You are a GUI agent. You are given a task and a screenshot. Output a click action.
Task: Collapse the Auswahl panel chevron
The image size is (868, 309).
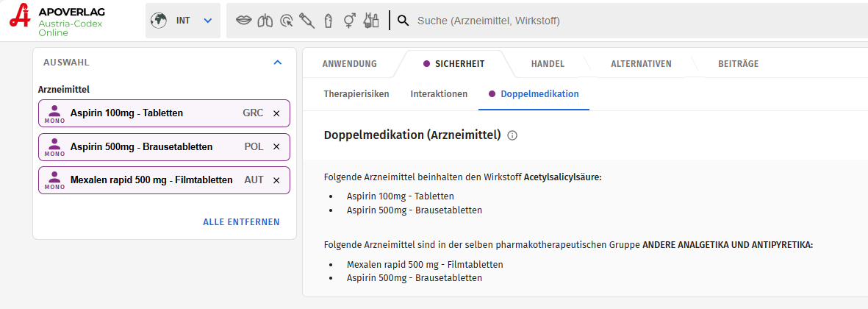[x=278, y=63]
